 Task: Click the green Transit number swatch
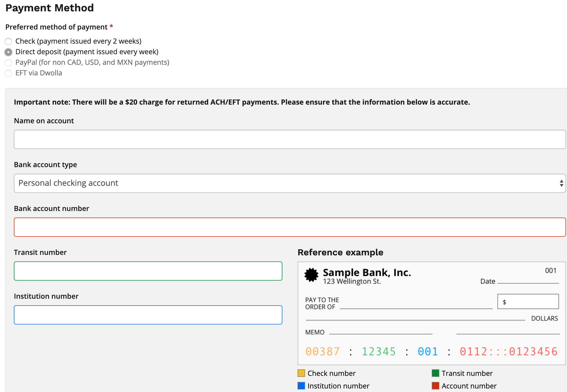pyautogui.click(x=435, y=373)
